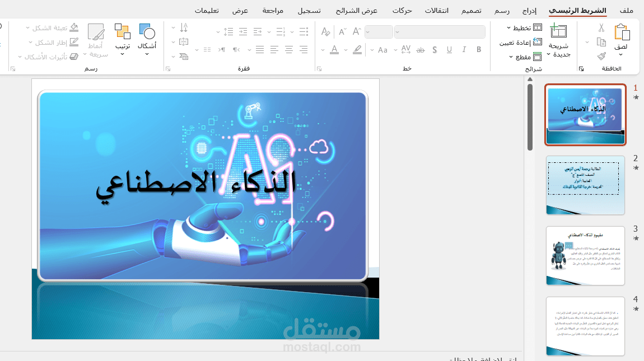
Task: Open the Drawing group dialog launcher
Action: point(13,69)
